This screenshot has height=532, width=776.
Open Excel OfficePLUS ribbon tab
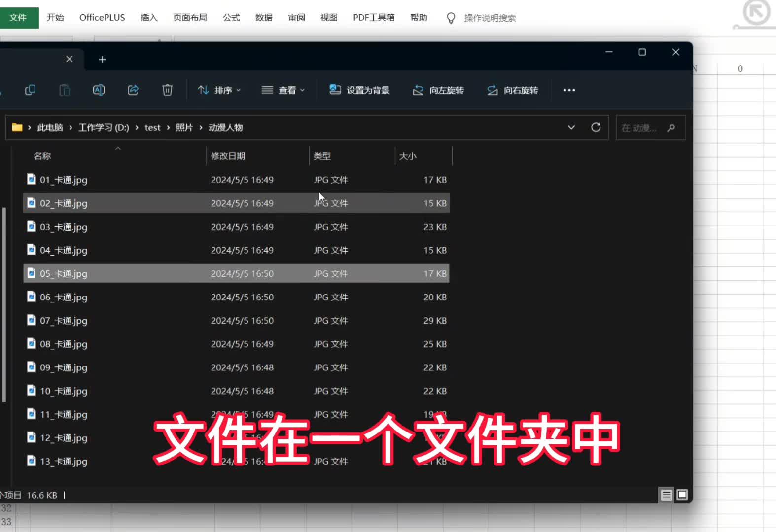click(102, 18)
